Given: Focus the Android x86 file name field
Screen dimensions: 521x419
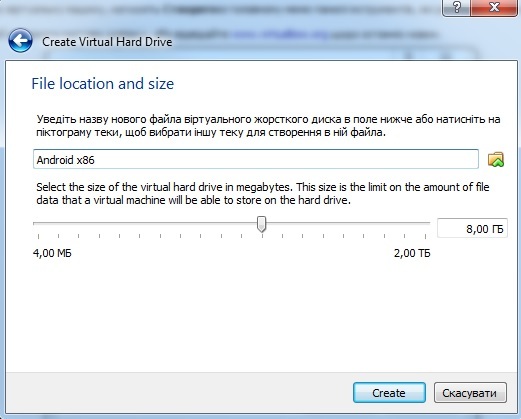Looking at the screenshot, I should pyautogui.click(x=256, y=159).
